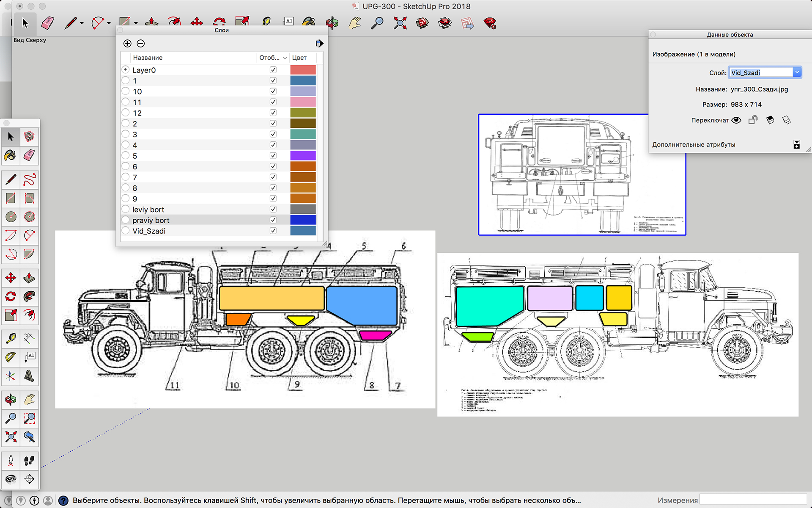Click into the Measurements input field
812x508 pixels.
[753, 500]
